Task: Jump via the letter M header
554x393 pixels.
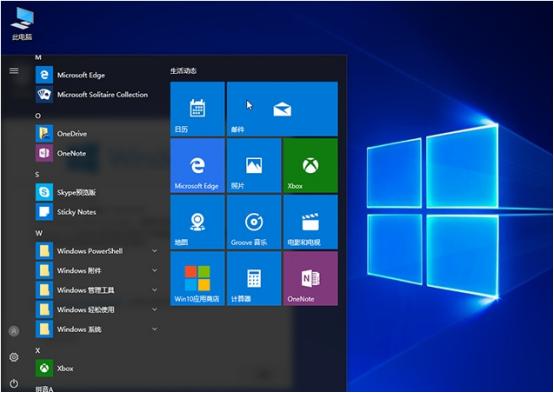Action: (38, 57)
